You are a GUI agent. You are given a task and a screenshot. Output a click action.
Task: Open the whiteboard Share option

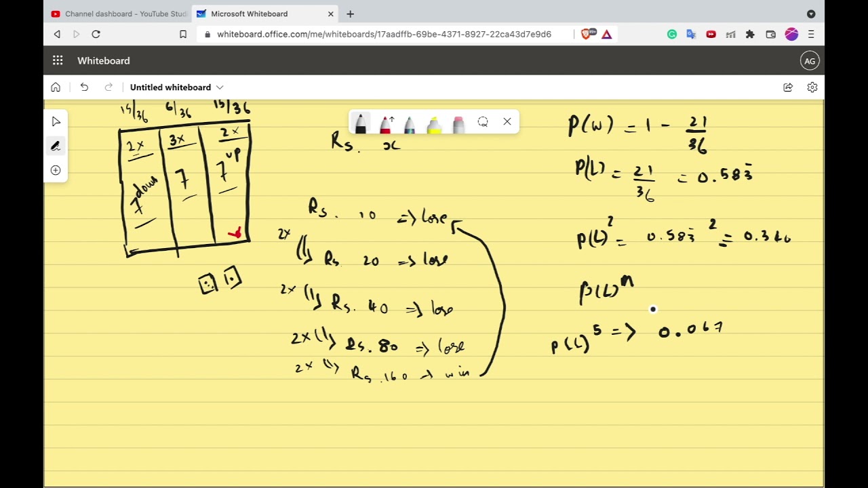788,87
